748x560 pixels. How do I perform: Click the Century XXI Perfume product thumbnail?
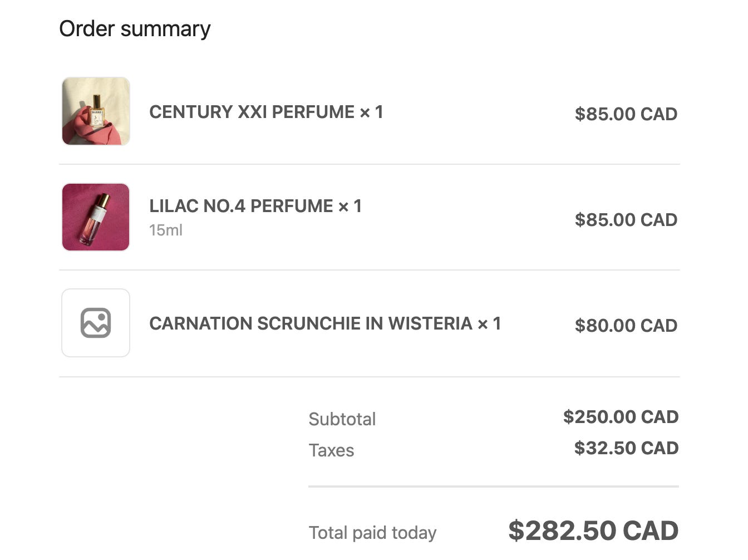pos(96,111)
